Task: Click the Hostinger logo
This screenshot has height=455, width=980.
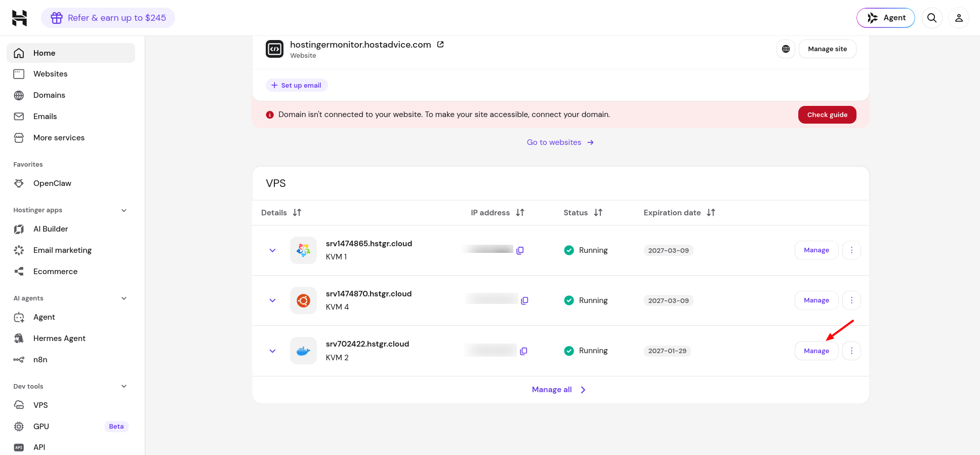Action: [19, 18]
